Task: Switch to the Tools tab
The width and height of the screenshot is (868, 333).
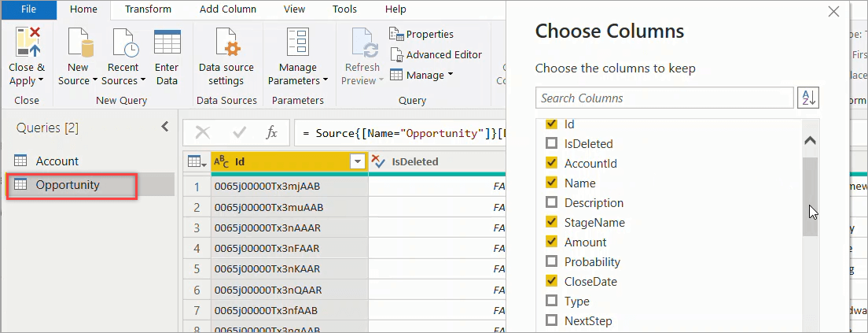Action: coord(345,9)
